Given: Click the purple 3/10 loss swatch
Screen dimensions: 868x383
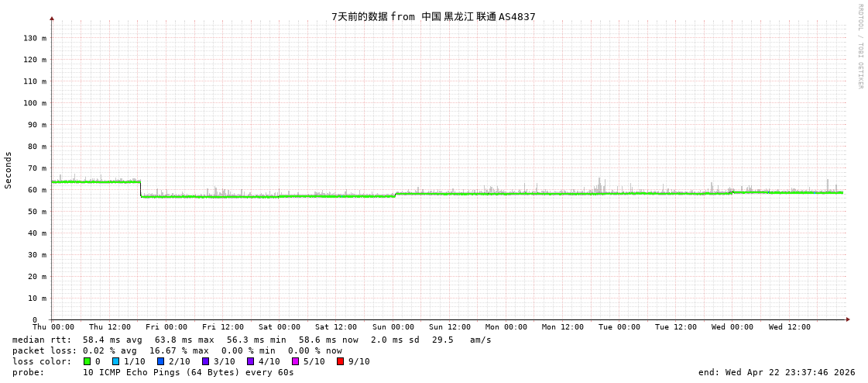Looking at the screenshot, I should tap(205, 361).
